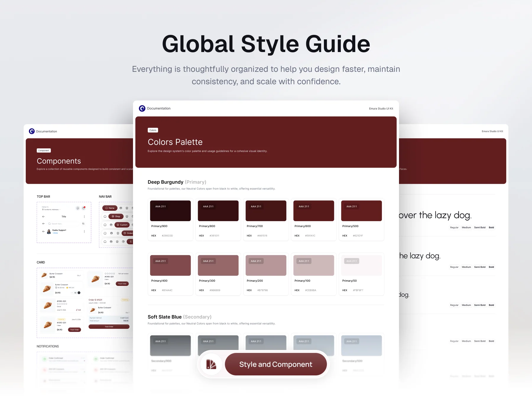Viewport: 532px width, 402px height.
Task: Click the yellow star rating 4.9 icon
Action: click(x=67, y=288)
